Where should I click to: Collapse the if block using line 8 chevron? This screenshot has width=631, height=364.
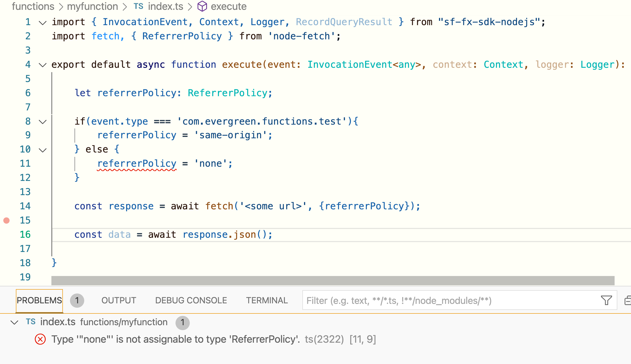click(x=42, y=122)
